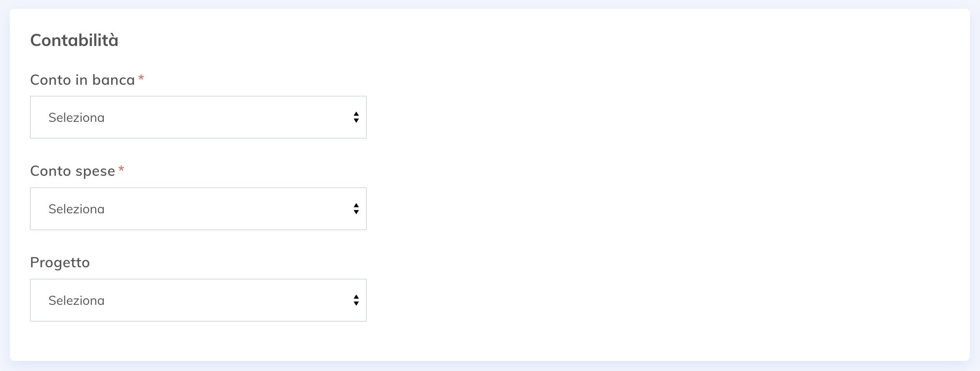Click the down arrow in Progetto selector
980x371 pixels.
coord(356,304)
